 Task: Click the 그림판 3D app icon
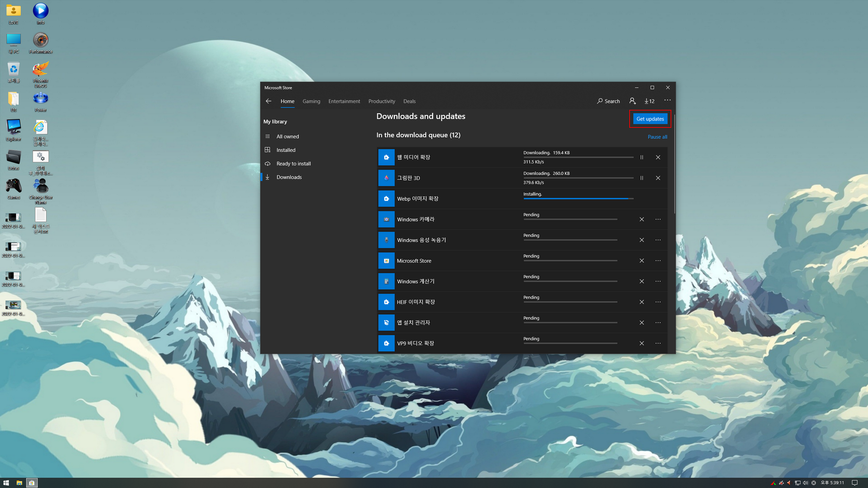point(386,178)
